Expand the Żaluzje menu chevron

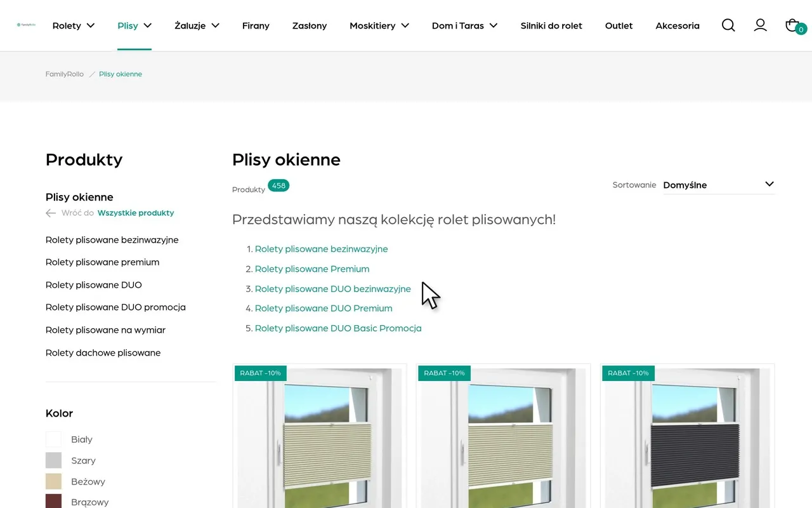(216, 25)
